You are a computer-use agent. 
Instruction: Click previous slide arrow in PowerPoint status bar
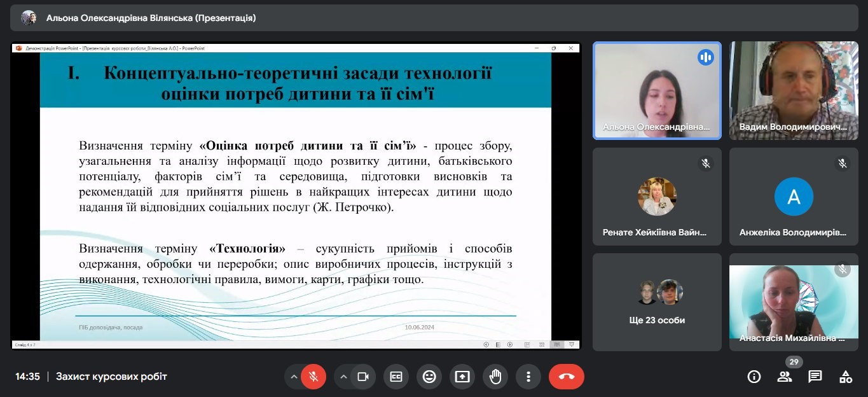(x=486, y=345)
